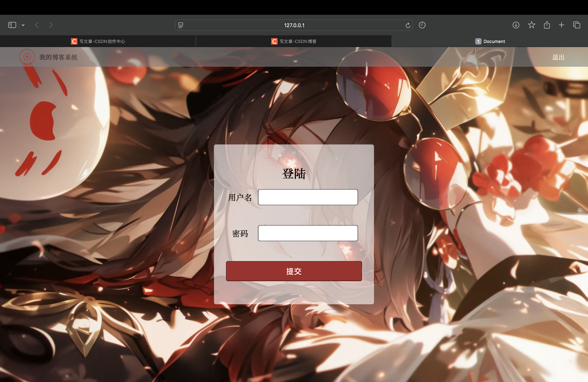
Task: Select the Document tab
Action: (490, 41)
